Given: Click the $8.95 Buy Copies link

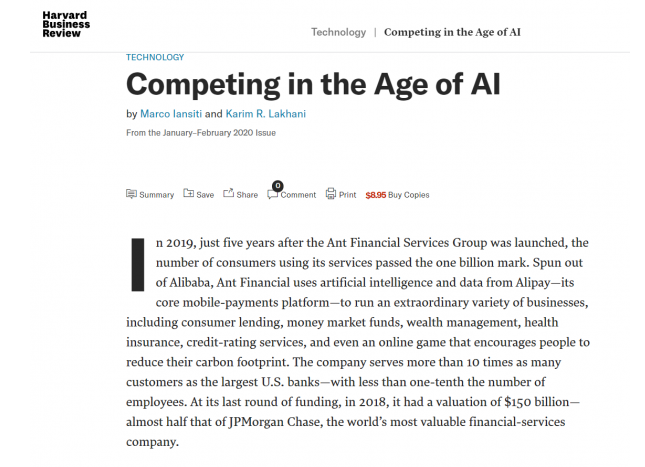Looking at the screenshot, I should tap(397, 195).
